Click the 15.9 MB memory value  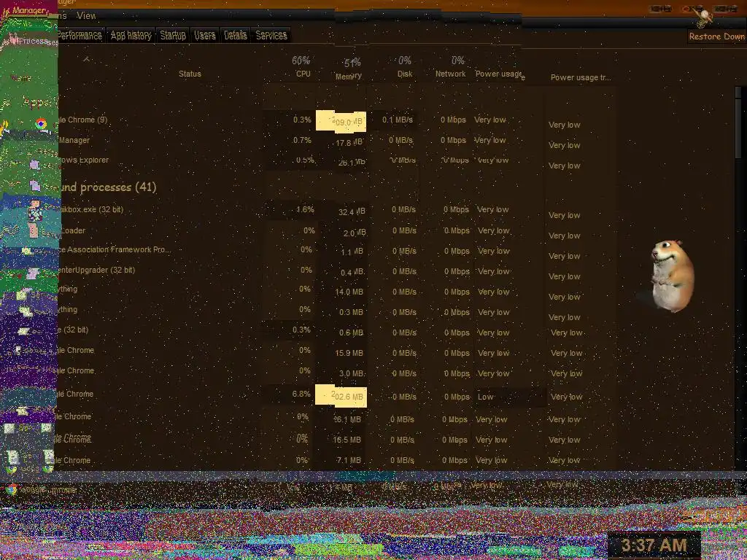click(x=349, y=354)
